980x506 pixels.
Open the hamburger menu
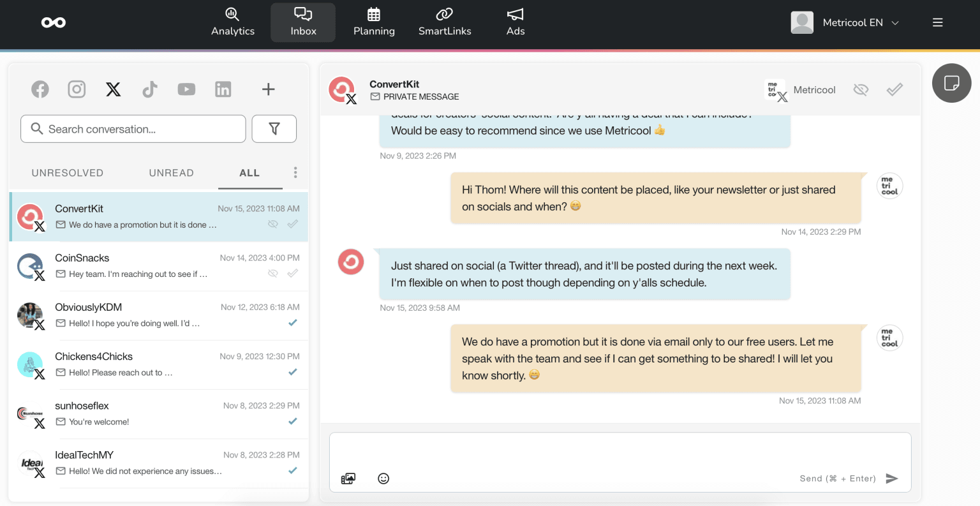(x=937, y=22)
